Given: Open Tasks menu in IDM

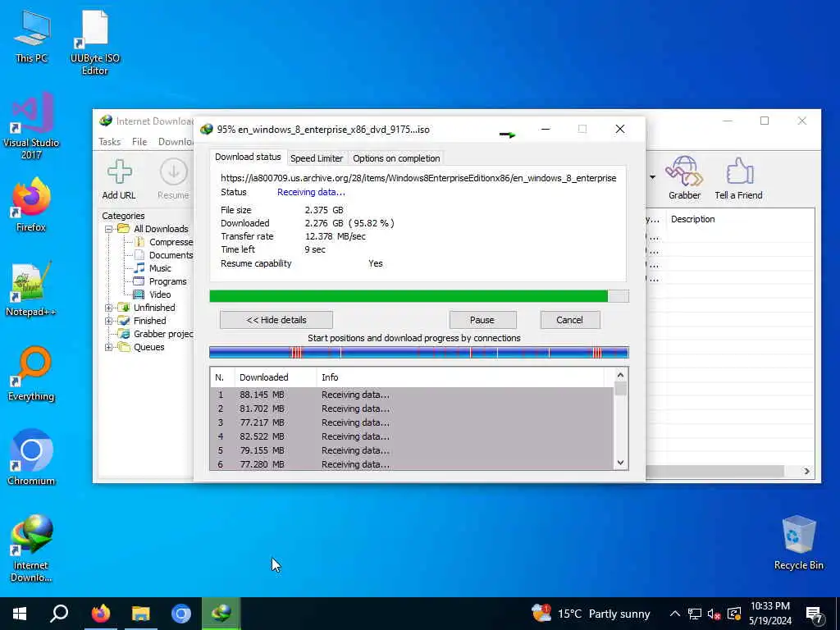Looking at the screenshot, I should (x=110, y=142).
